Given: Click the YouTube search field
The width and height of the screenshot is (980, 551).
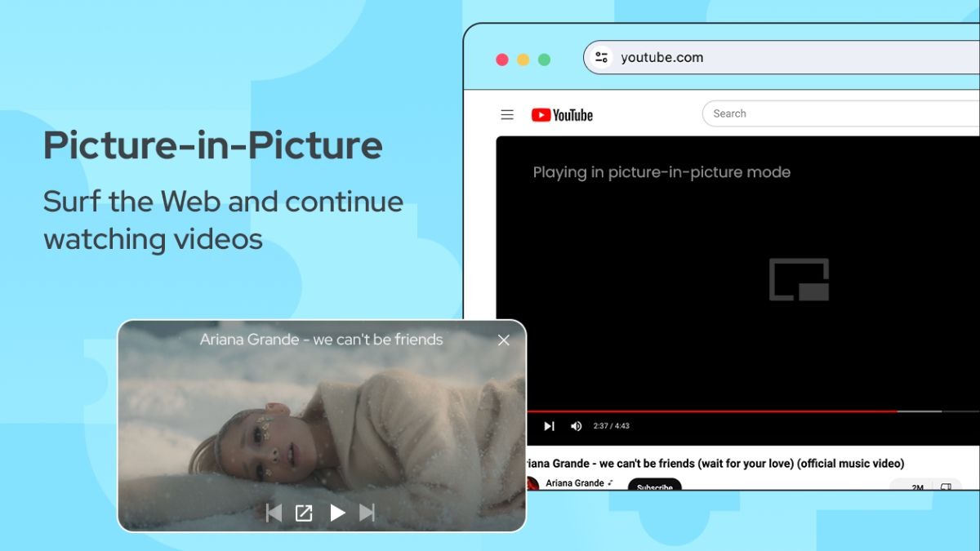Looking at the screenshot, I should point(841,113).
